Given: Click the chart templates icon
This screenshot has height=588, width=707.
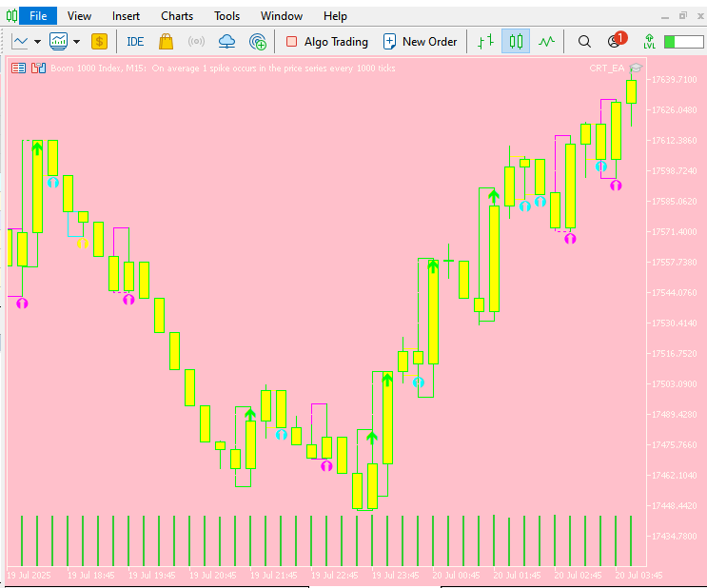Looking at the screenshot, I should click(x=59, y=42).
